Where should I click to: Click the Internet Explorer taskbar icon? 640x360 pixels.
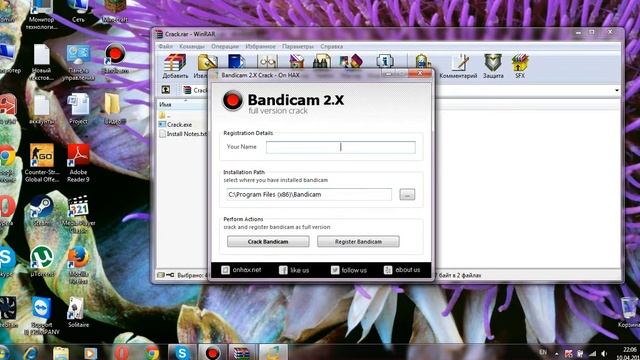(x=32, y=353)
